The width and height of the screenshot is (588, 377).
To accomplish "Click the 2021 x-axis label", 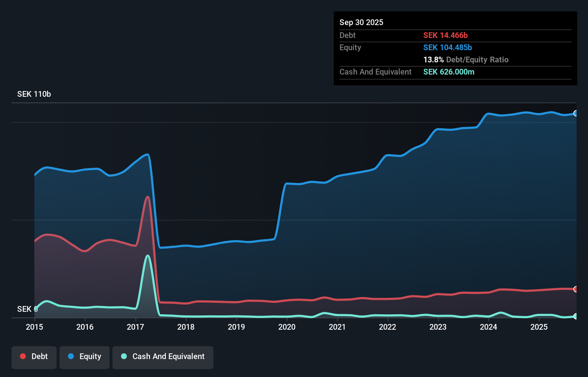I will [337, 327].
